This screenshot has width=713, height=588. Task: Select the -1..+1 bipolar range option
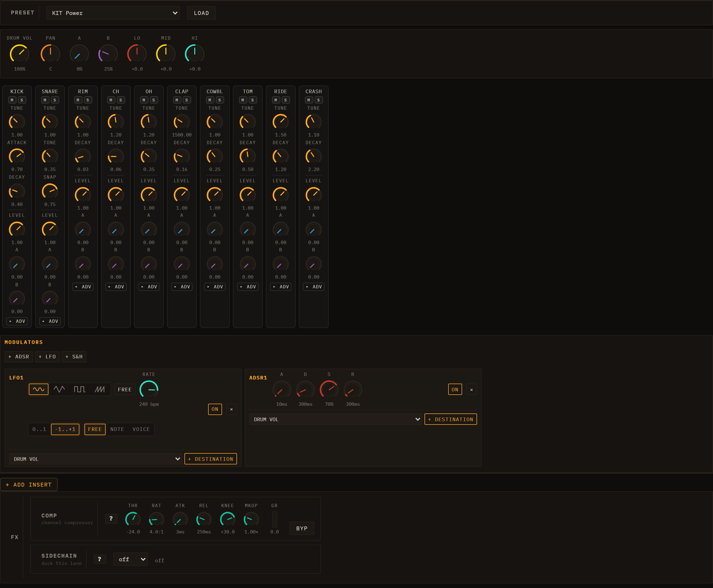65,429
